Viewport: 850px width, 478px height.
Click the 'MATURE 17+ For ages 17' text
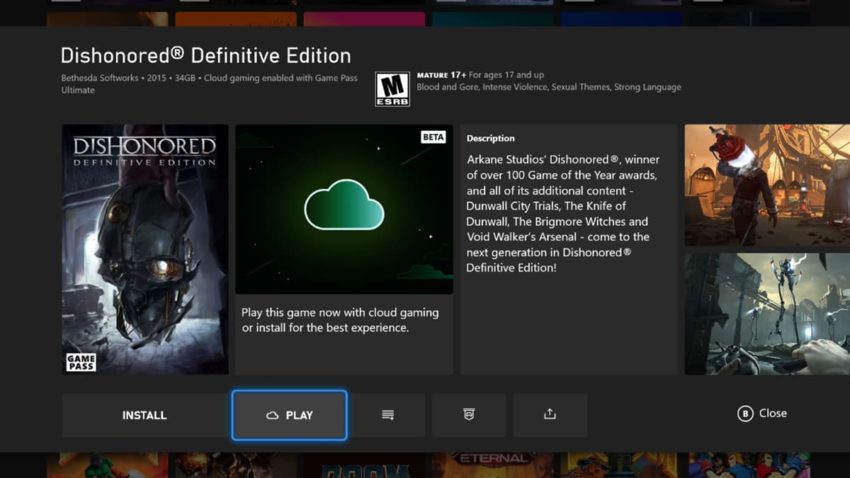[480, 75]
